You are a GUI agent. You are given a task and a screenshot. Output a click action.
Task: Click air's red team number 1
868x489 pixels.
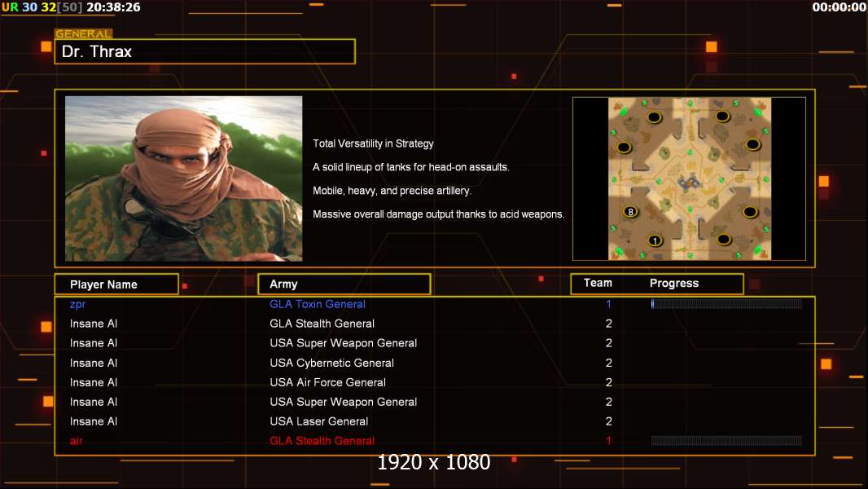(x=608, y=441)
